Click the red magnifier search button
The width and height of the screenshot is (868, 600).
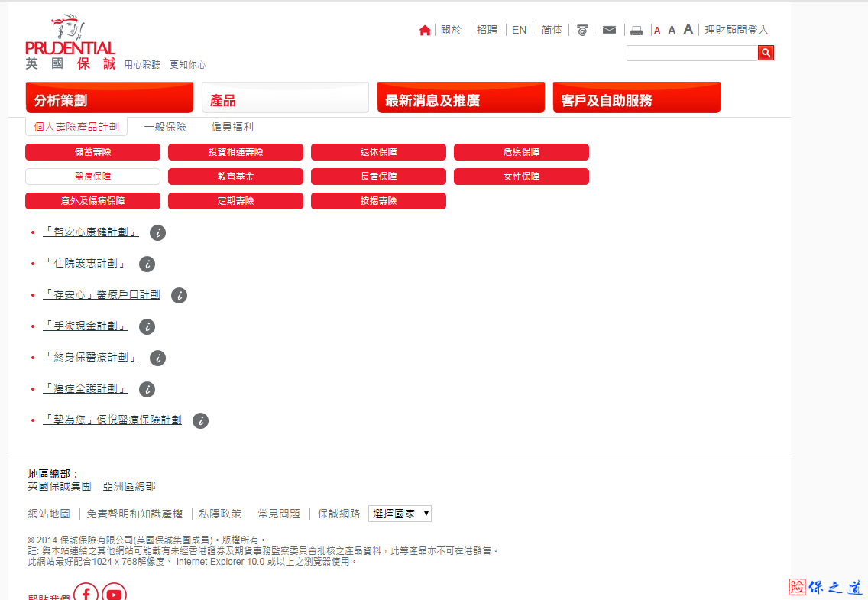(x=766, y=53)
